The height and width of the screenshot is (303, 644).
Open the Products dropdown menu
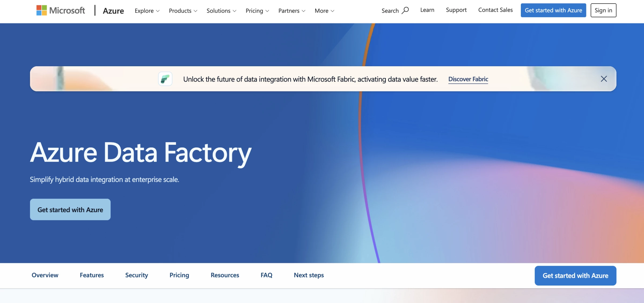pyautogui.click(x=183, y=11)
